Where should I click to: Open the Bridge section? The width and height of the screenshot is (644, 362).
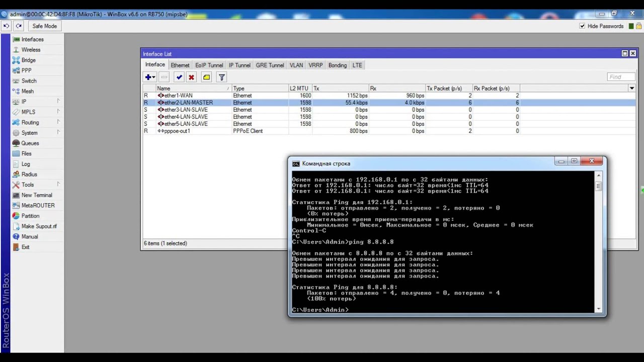[28, 60]
